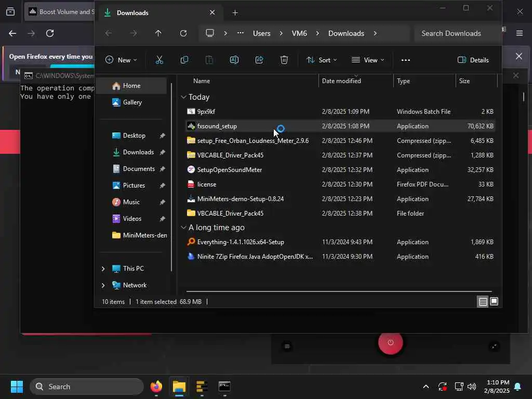Show hidden system tray icons

(x=426, y=387)
